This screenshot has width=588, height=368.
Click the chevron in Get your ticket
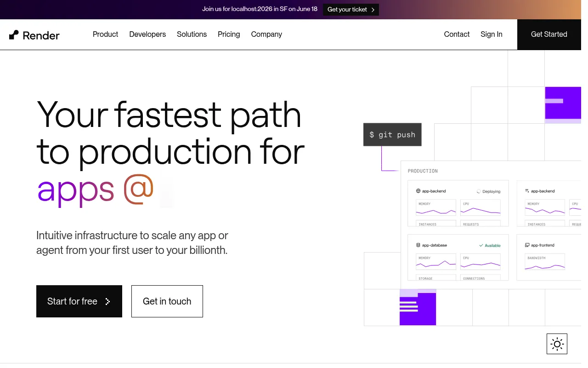tap(373, 10)
